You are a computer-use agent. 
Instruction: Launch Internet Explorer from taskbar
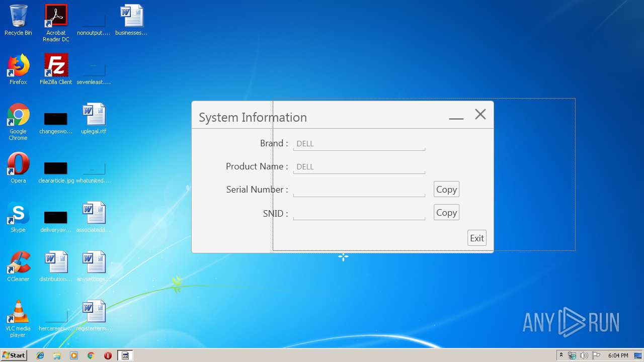40,355
